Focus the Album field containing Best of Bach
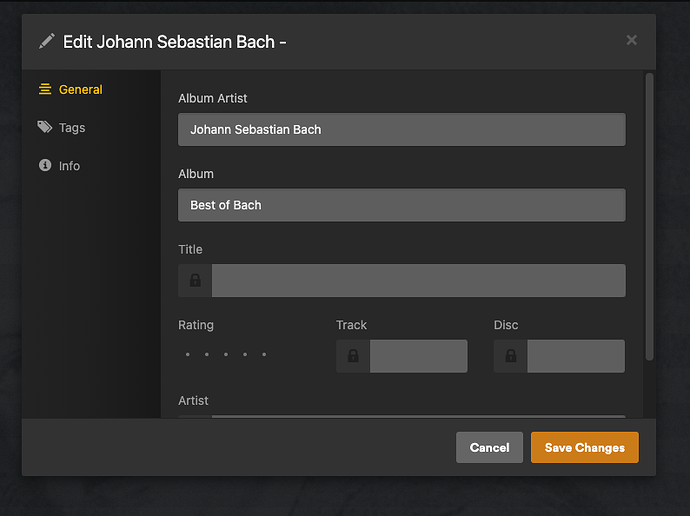690x516 pixels. click(401, 205)
